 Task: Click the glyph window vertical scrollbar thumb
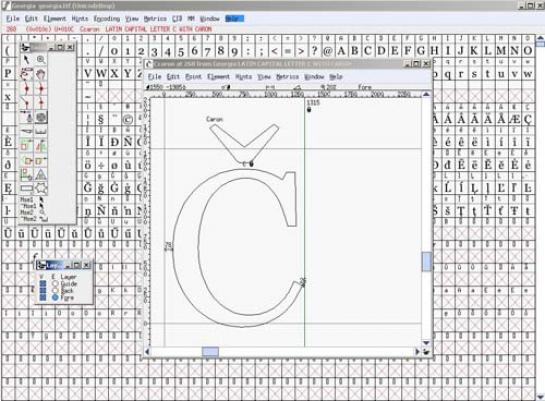point(426,261)
